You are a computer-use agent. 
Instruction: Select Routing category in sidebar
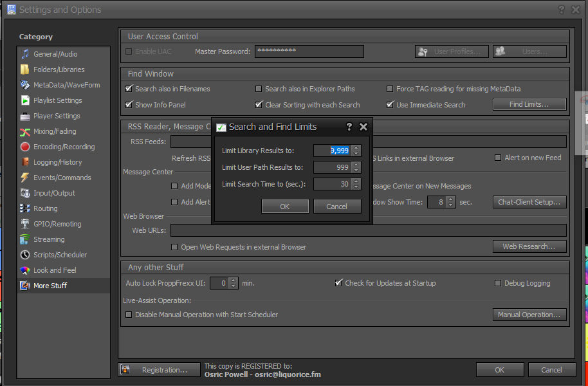(45, 208)
